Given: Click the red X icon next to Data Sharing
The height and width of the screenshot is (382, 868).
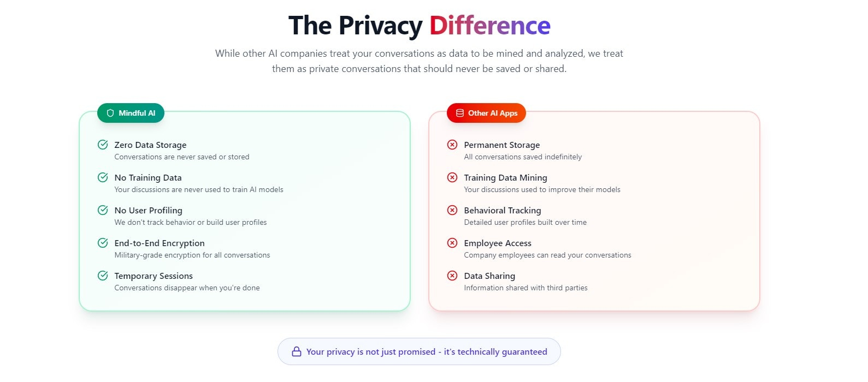Looking at the screenshot, I should (x=452, y=276).
